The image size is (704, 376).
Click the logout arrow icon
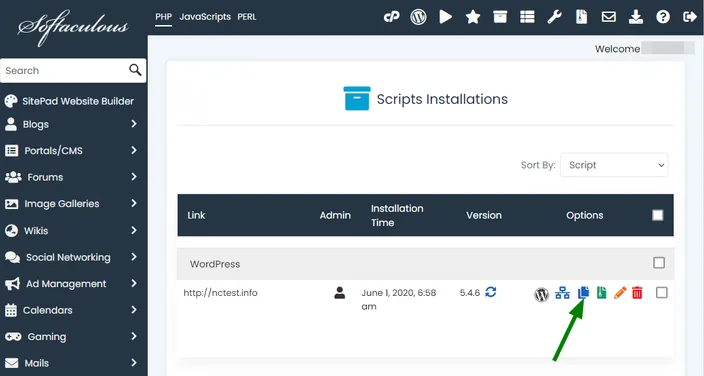[x=690, y=17]
